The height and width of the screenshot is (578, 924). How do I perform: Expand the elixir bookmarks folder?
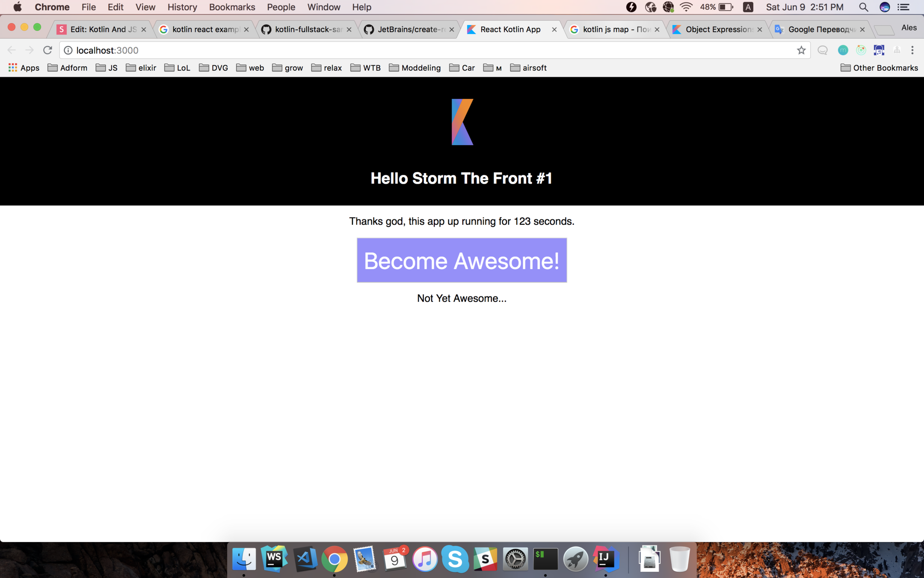pyautogui.click(x=141, y=68)
